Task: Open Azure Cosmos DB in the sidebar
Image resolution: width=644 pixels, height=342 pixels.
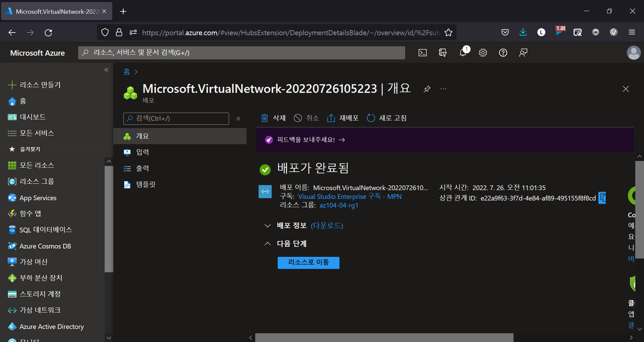Action: (39, 246)
